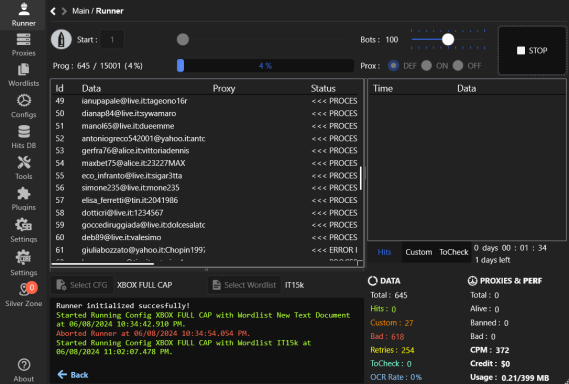The height and width of the screenshot is (384, 569).
Task: Click the 'IT15k' wordlist name
Action: pyautogui.click(x=294, y=285)
